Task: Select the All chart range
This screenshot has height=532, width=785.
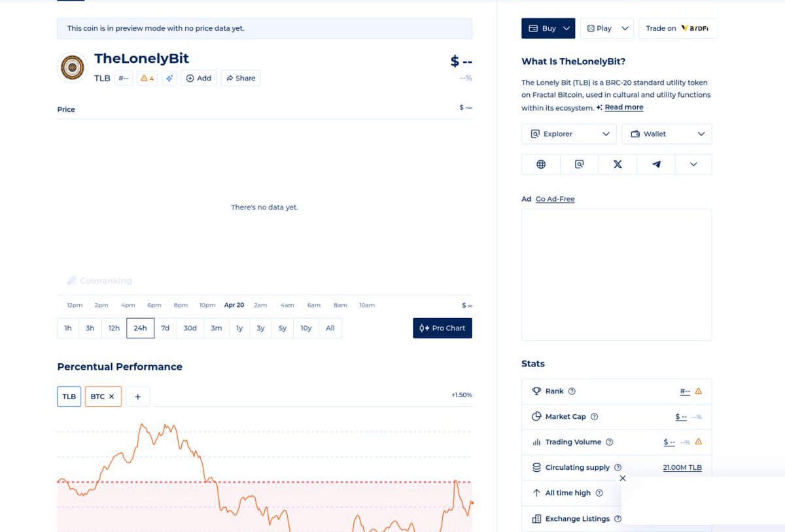Action: pyautogui.click(x=330, y=328)
